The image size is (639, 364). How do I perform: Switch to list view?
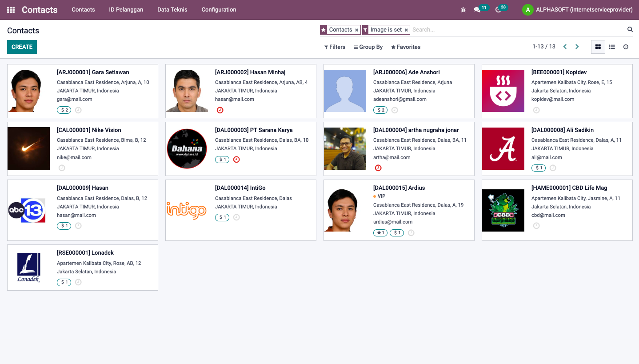(612, 47)
